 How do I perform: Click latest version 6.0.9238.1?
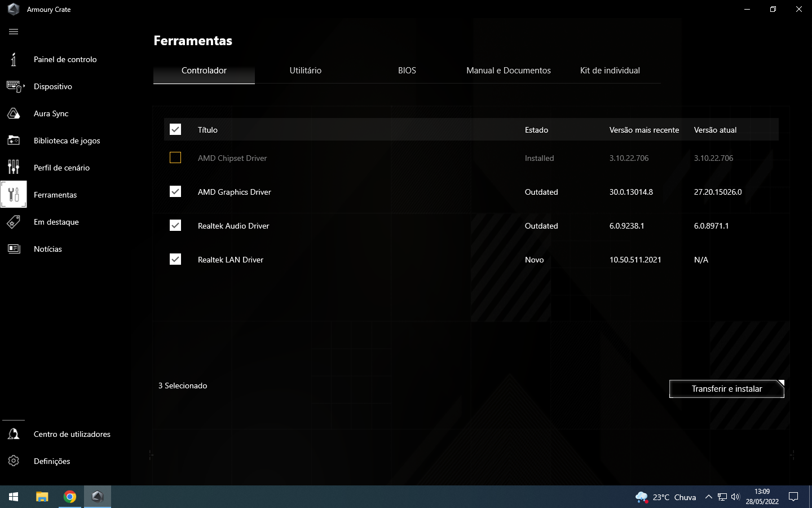coord(627,226)
